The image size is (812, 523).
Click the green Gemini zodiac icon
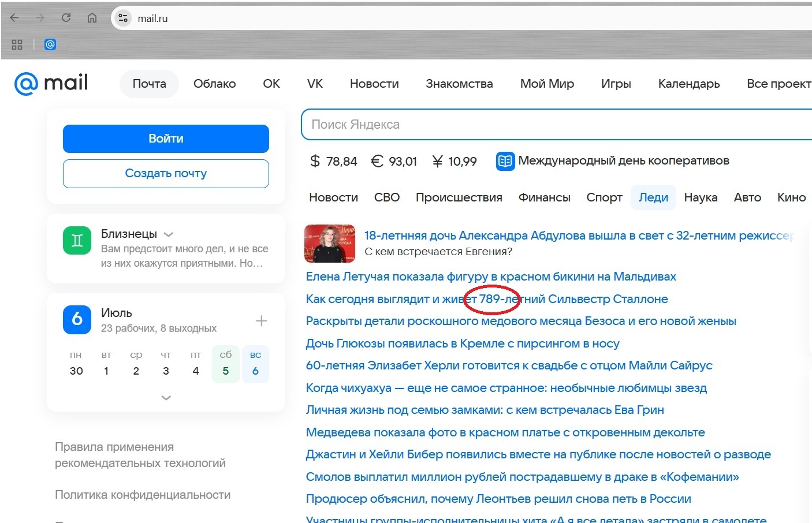(x=77, y=241)
